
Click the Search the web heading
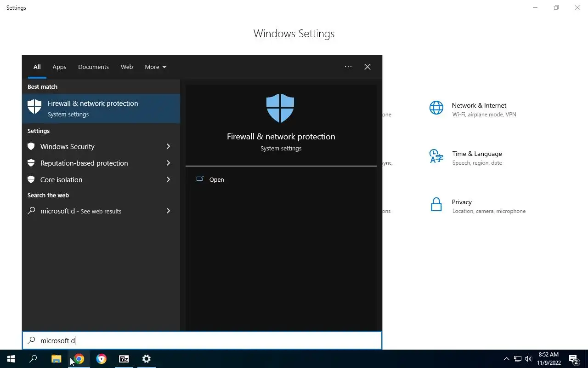point(48,195)
